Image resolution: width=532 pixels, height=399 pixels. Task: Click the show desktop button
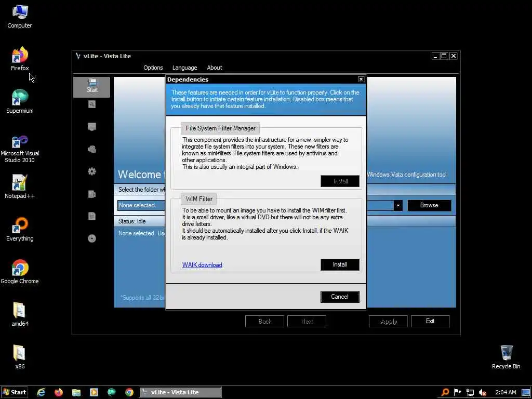(526, 393)
